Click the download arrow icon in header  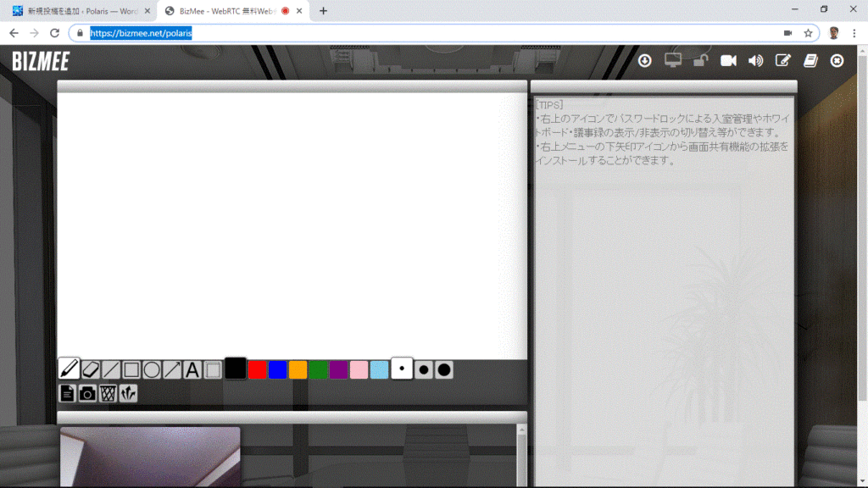[x=645, y=60]
